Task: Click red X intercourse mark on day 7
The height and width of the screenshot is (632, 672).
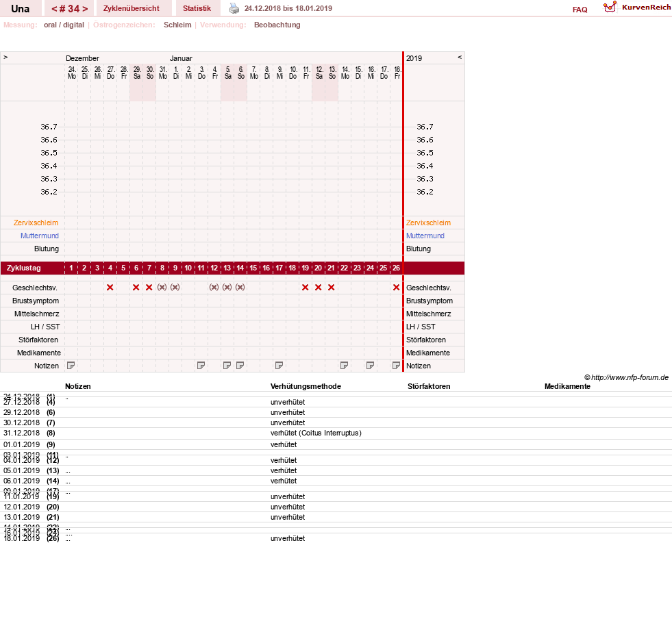Action: point(149,288)
